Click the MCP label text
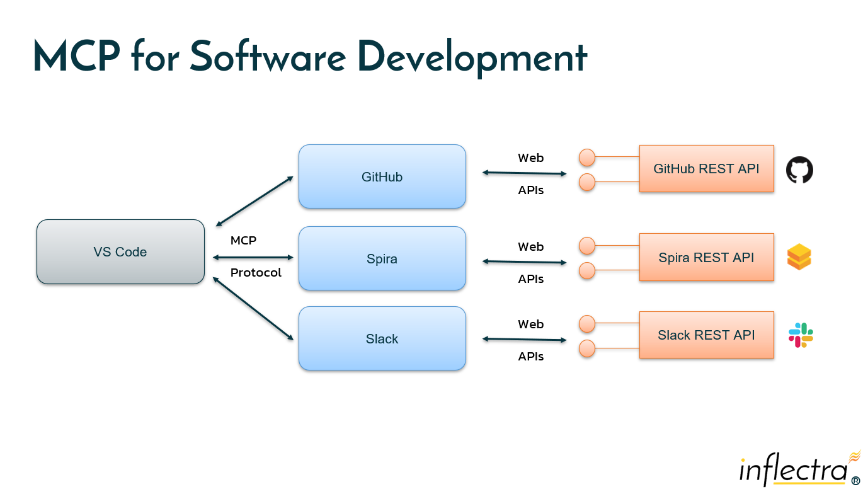 [243, 241]
